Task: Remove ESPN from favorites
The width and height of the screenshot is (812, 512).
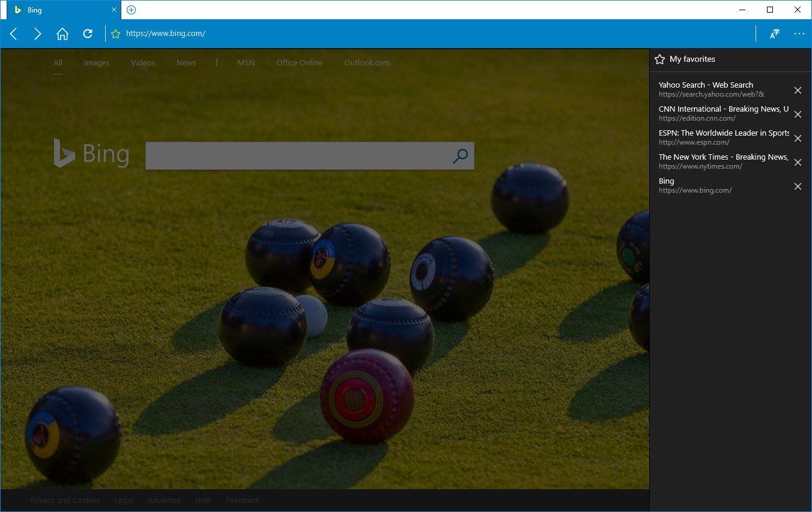Action: [798, 138]
